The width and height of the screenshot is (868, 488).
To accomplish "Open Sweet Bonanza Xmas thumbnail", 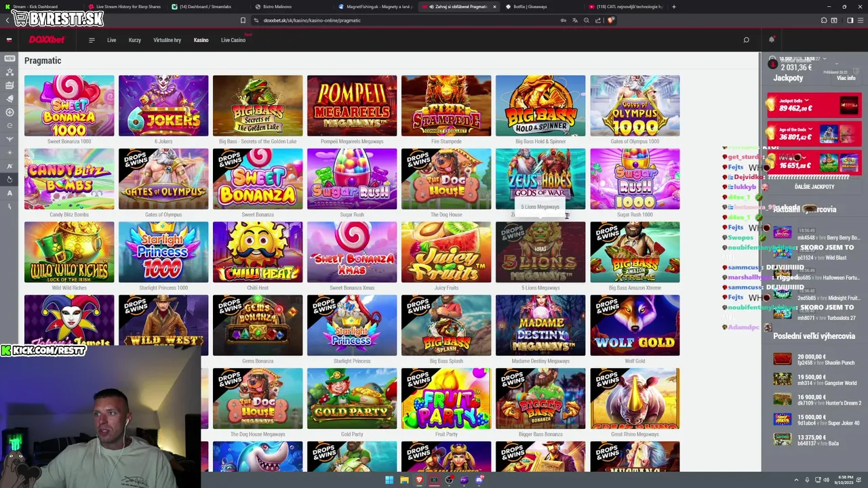I will click(x=352, y=252).
